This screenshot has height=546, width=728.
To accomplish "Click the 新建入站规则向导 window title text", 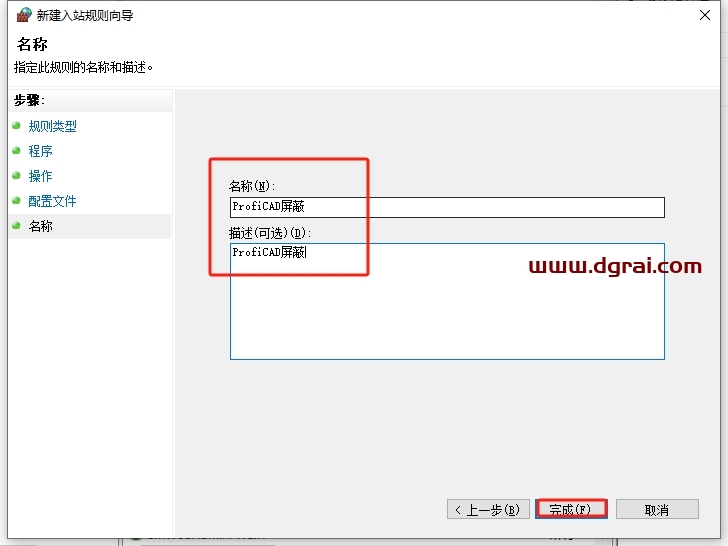I will click(x=85, y=16).
